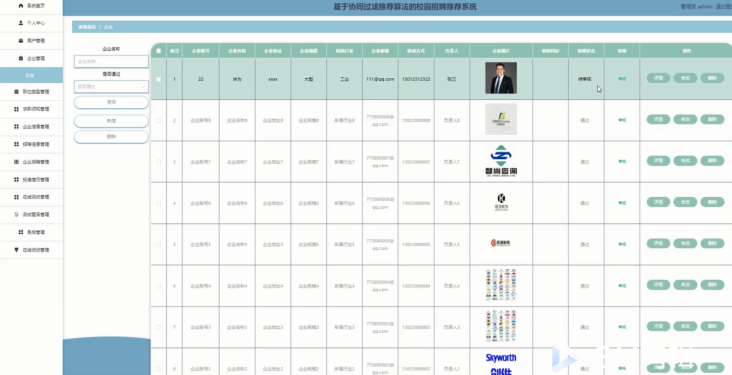732x375 pixels.
Task: Click 删除 in the 华为 row
Action: coord(712,78)
